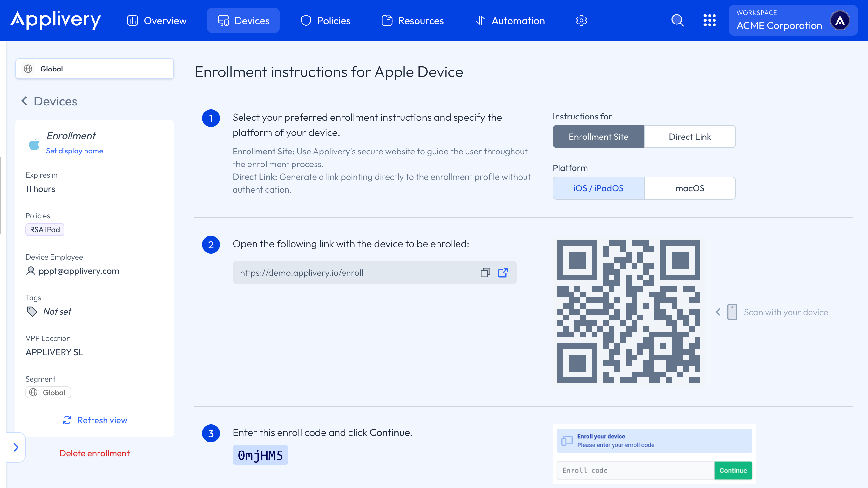The width and height of the screenshot is (868, 488).
Task: Open the Global segment selector
Action: [x=94, y=69]
